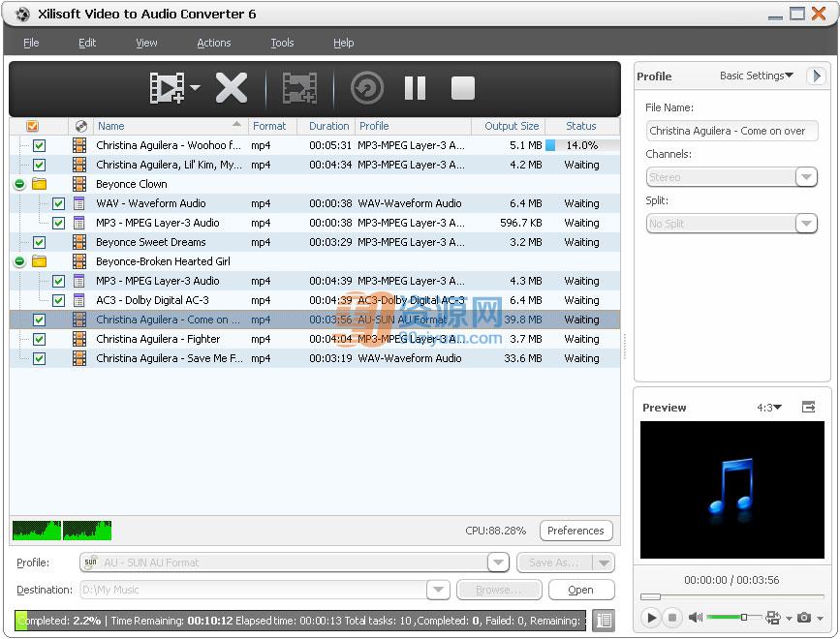Click the Add Profile filmstrip icon
Screen dimensions: 840x639
point(299,88)
